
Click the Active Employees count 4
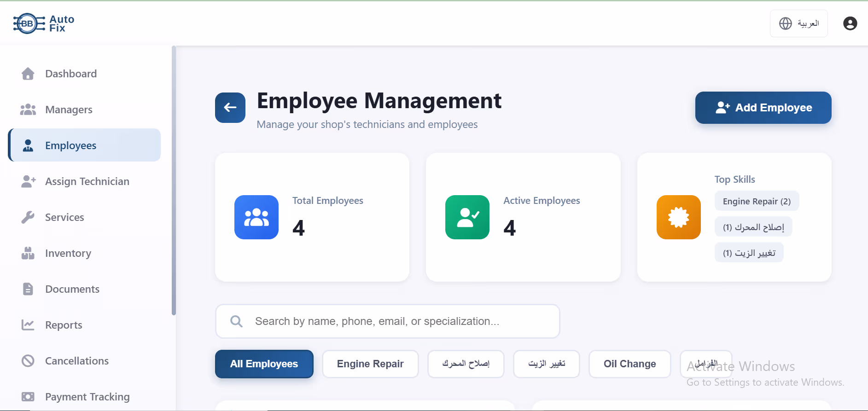509,228
